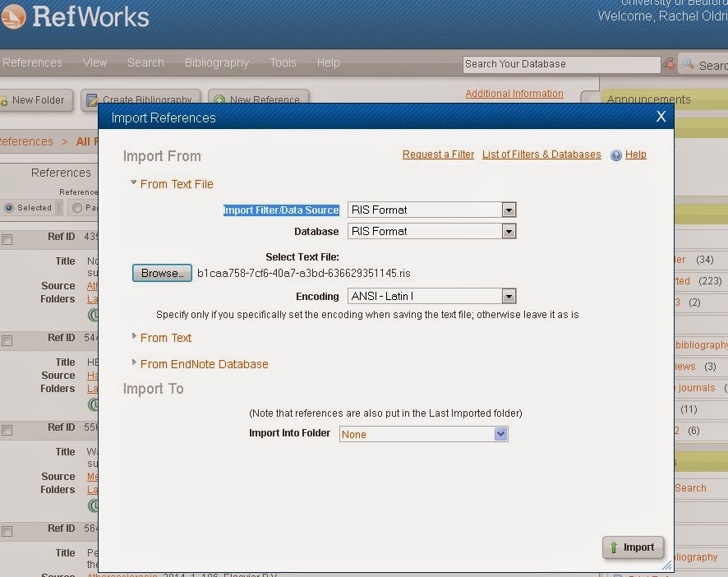This screenshot has width=728, height=577.
Task: Tick the checkbox for Ref ID 54 row
Action: (7, 340)
